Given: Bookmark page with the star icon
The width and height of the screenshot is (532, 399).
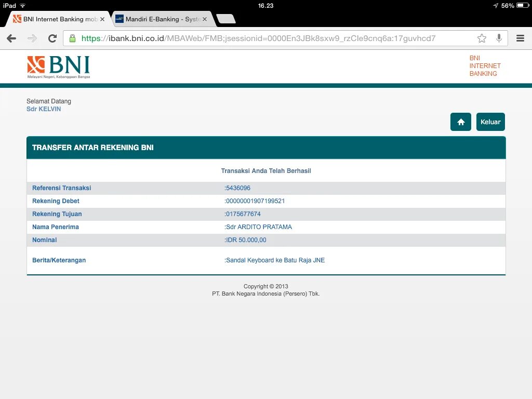Looking at the screenshot, I should (482, 38).
